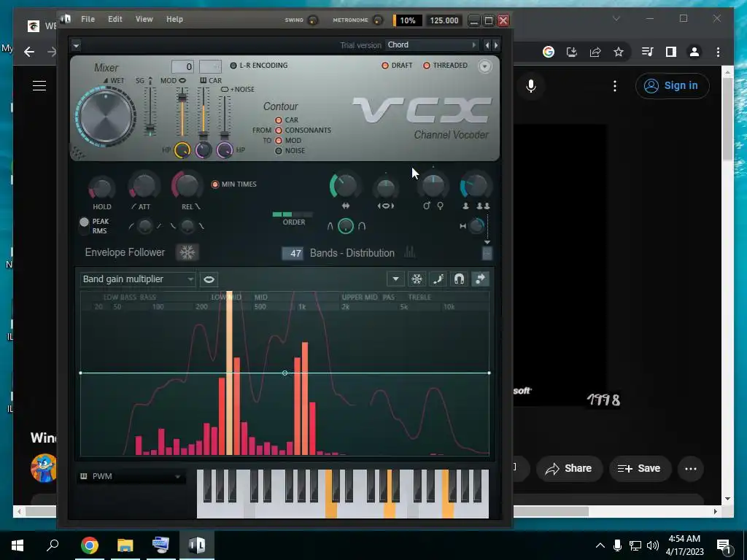Open the top-left plugin options arrow
Viewport: 747px width, 560px height.
pyautogui.click(x=76, y=45)
